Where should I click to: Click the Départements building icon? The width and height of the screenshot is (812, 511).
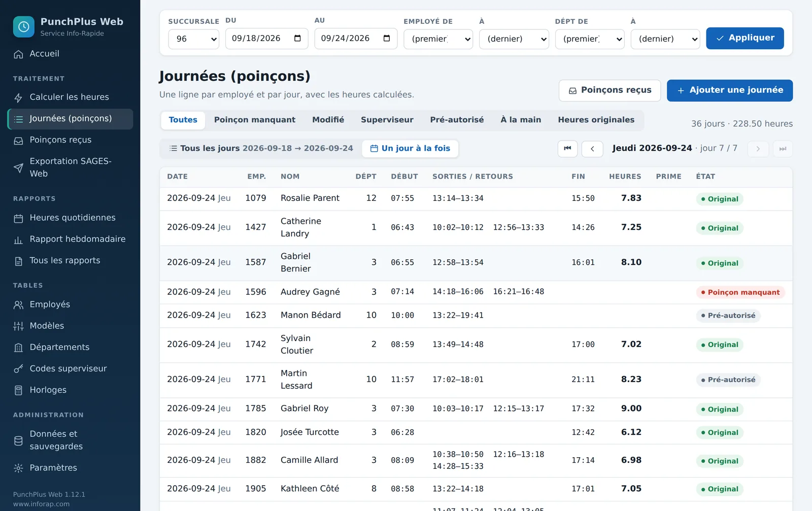(x=18, y=348)
